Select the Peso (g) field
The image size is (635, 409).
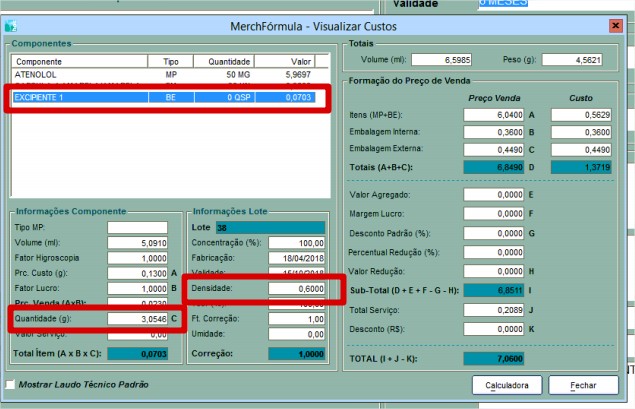[x=577, y=60]
